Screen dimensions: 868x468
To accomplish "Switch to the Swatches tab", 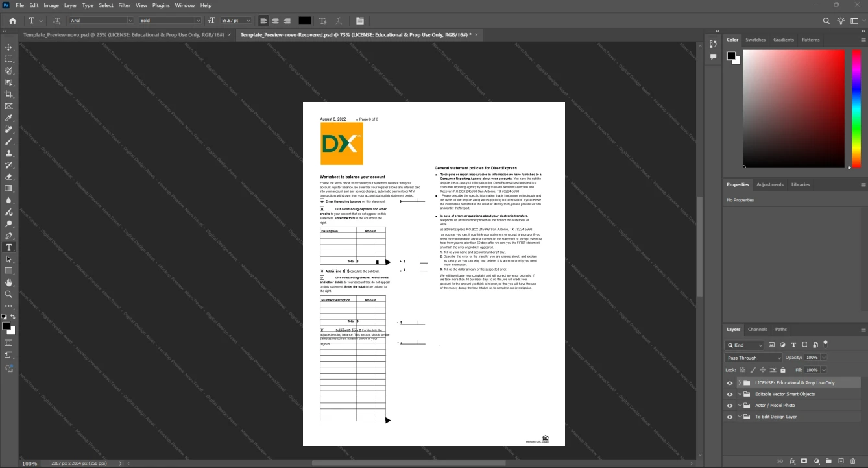I will (755, 40).
